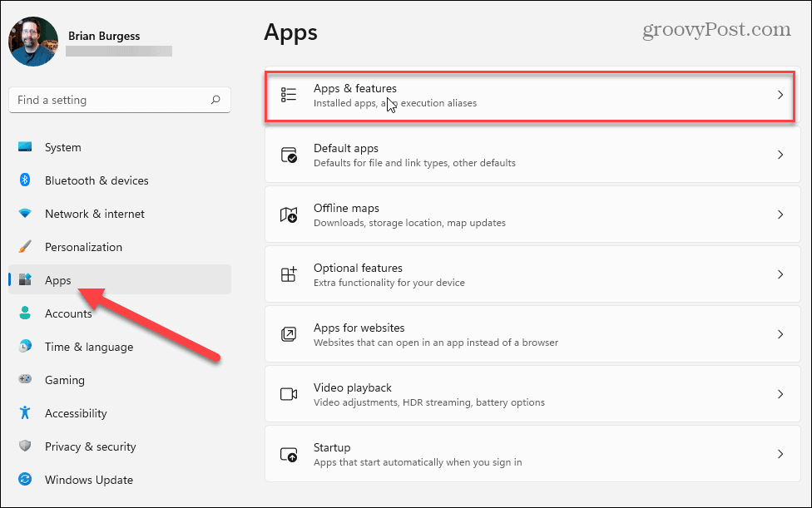812x508 pixels.
Task: Expand Apps for websites chevron
Action: 780,334
